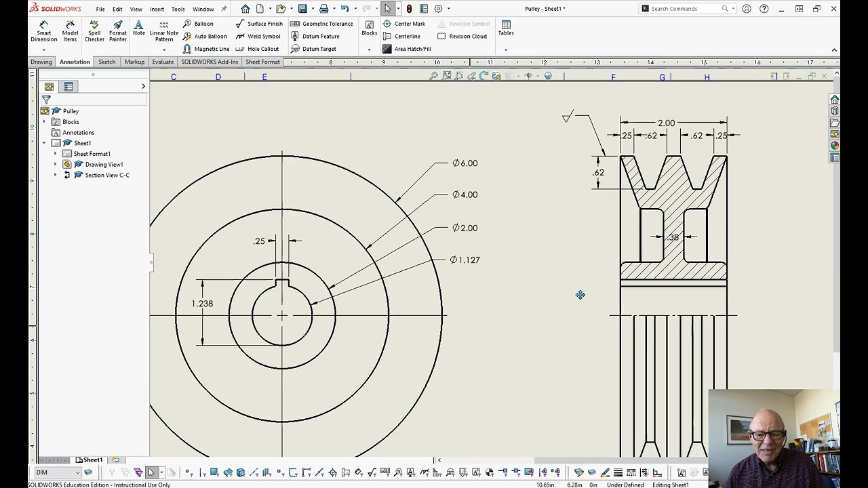Image resolution: width=868 pixels, height=488 pixels.
Task: Switch to the Drawing ribbon tab
Action: click(41, 62)
